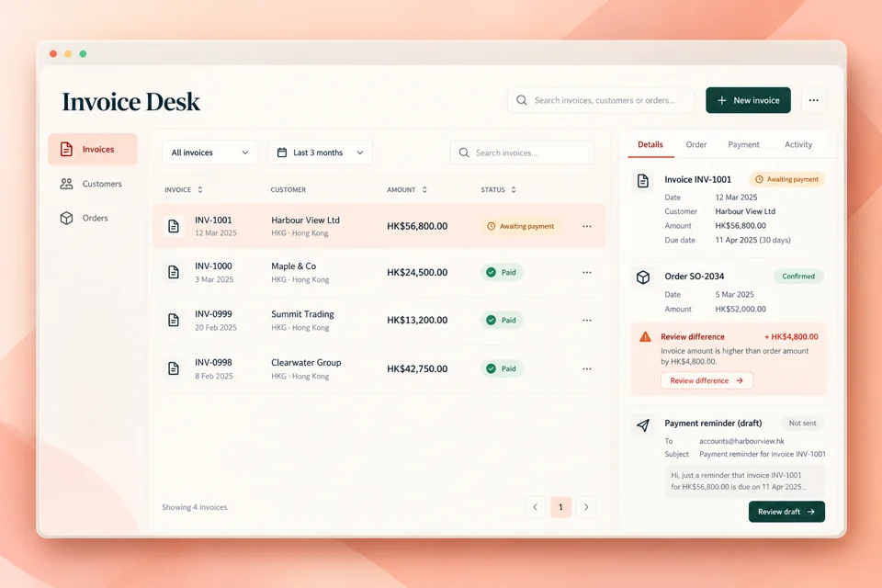Screen dimensions: 882x588
Task: Click amount HK$42,750.00
Action: point(417,368)
